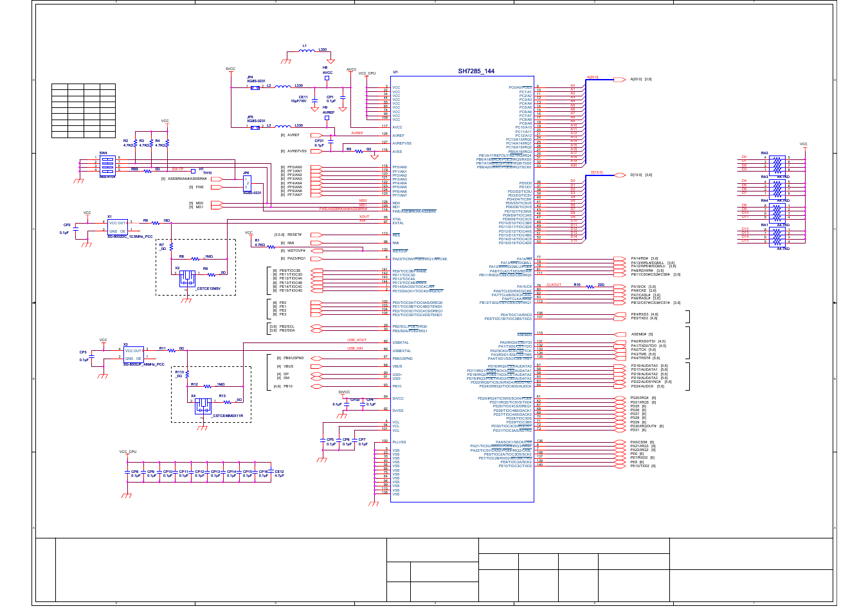Click the L2 inductor symbol

[283, 87]
